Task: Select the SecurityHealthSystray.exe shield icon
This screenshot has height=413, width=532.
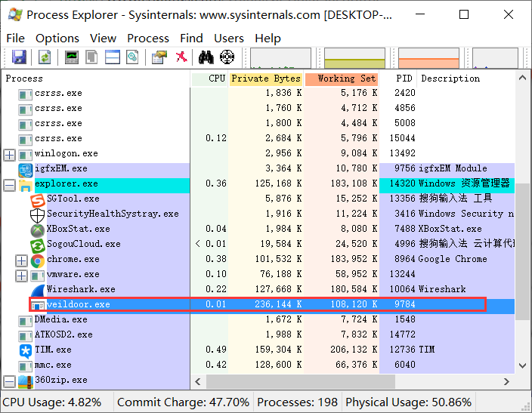Action: tap(37, 215)
